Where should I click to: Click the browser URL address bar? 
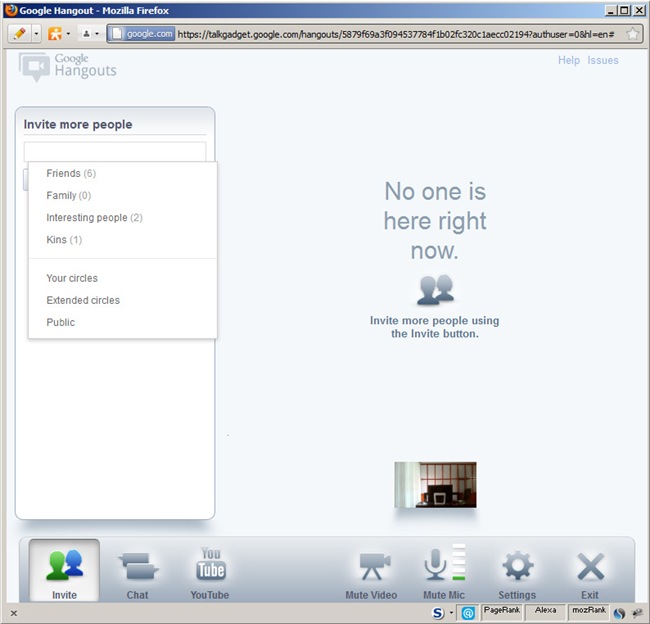395,34
